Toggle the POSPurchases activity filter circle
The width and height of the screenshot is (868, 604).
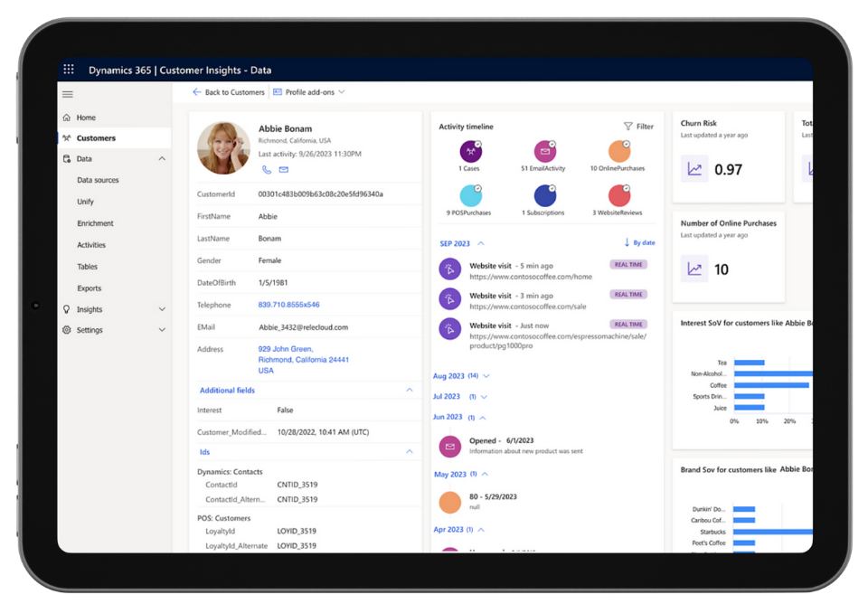(470, 195)
